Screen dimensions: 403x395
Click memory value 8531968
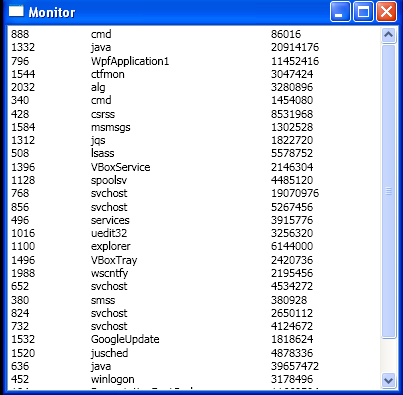[292, 114]
